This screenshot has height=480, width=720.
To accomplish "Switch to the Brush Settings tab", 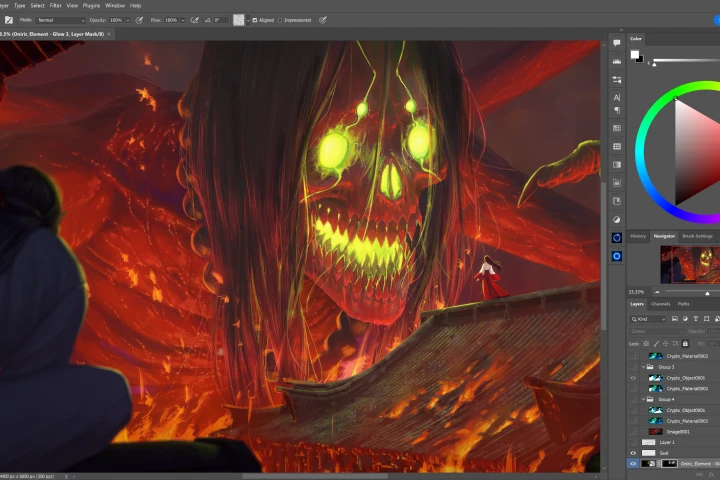I will click(x=697, y=236).
